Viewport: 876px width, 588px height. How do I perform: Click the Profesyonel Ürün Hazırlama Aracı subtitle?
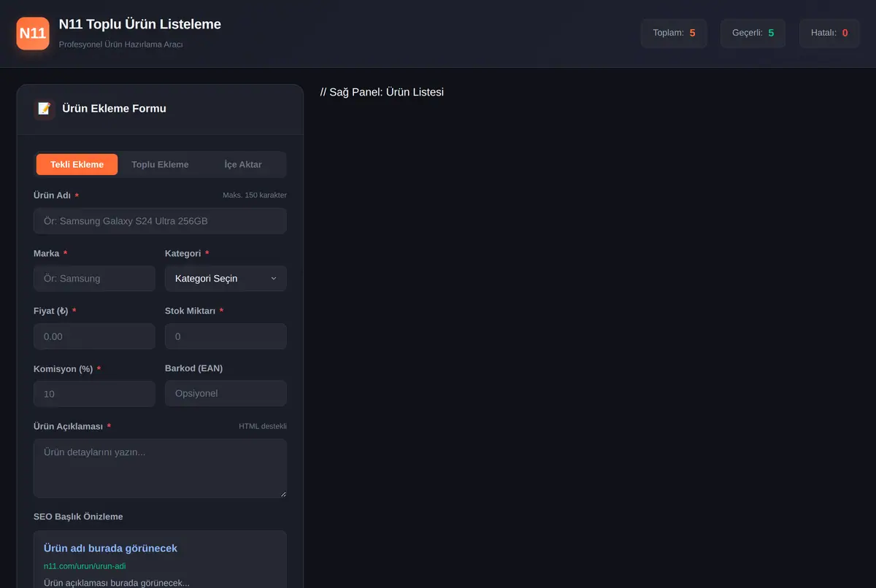click(121, 44)
